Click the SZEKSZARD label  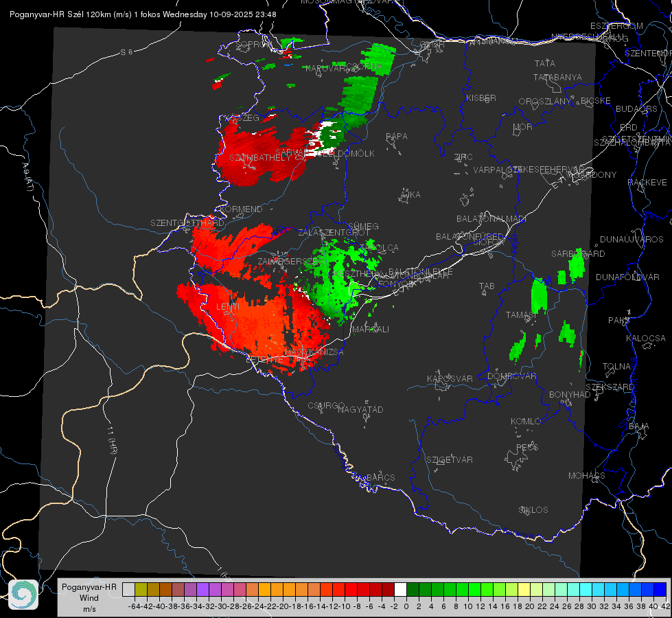tap(610, 387)
